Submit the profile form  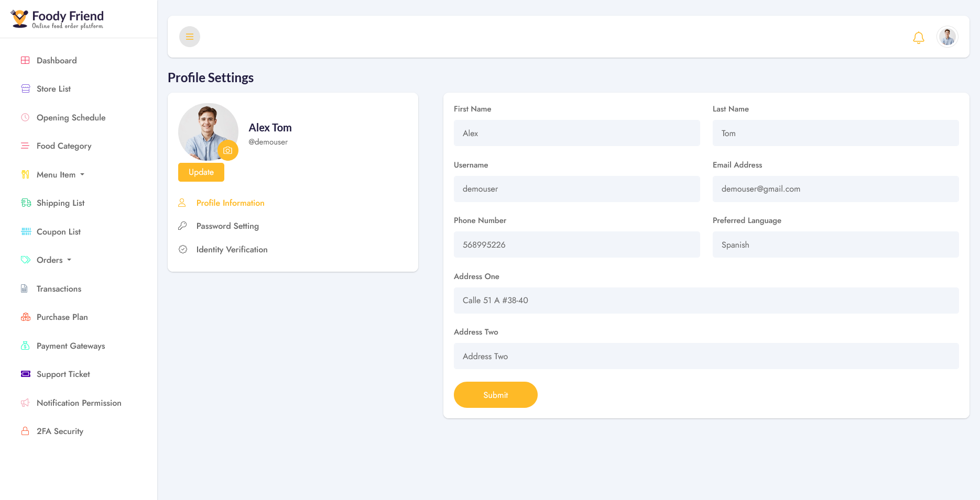[496, 395]
